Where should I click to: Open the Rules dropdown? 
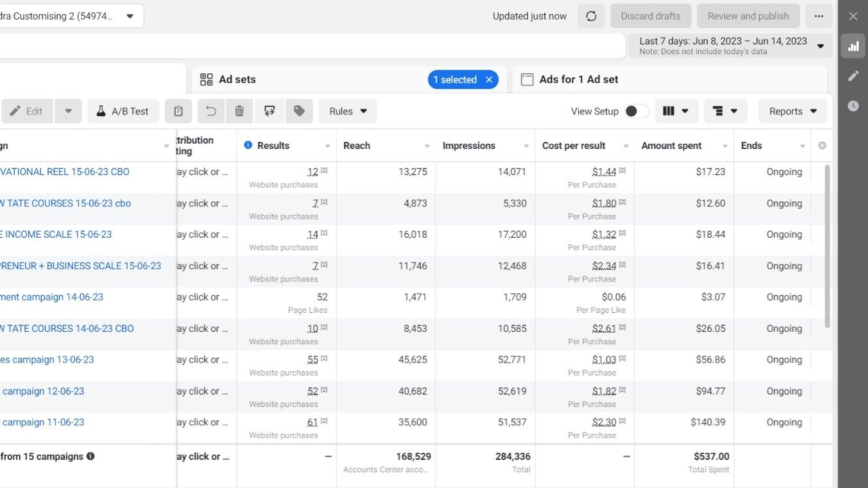click(x=347, y=111)
